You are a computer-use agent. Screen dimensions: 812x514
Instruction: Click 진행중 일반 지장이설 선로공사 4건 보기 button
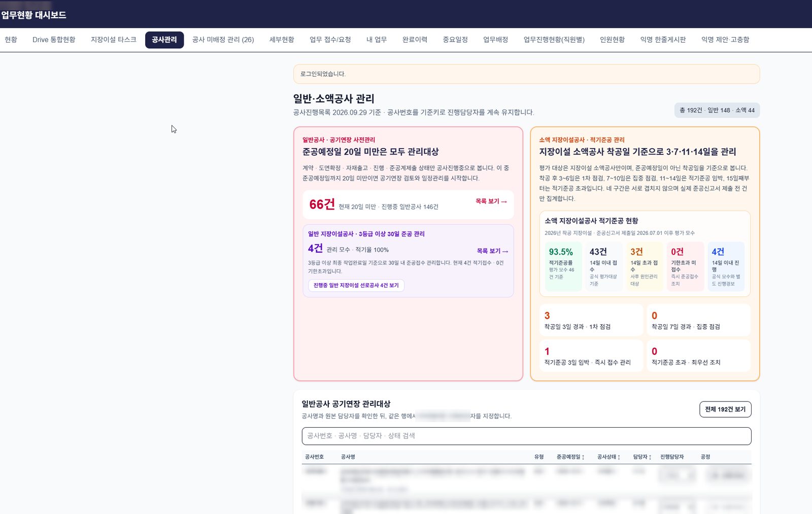pyautogui.click(x=356, y=285)
